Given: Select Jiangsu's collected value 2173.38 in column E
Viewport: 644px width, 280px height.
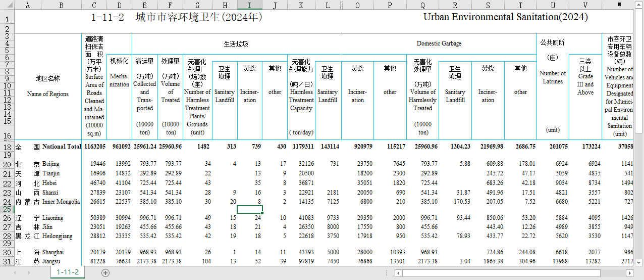Looking at the screenshot, I should click(144, 261).
